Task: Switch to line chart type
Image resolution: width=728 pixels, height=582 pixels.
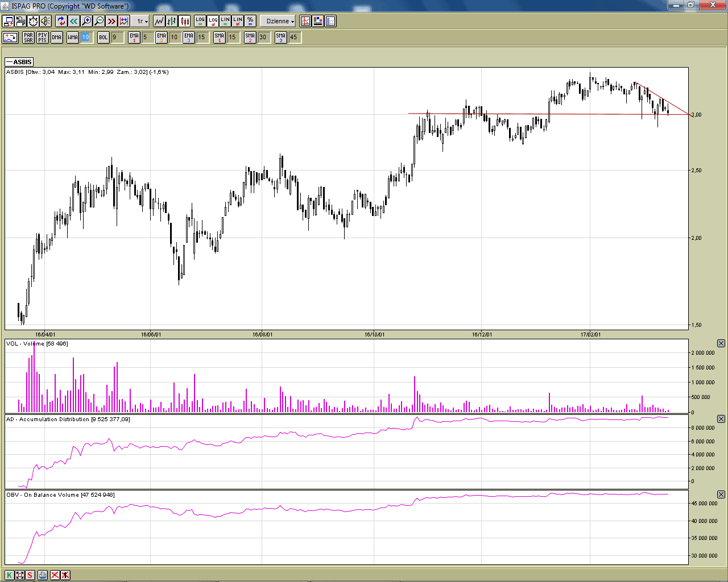Action: (159, 21)
